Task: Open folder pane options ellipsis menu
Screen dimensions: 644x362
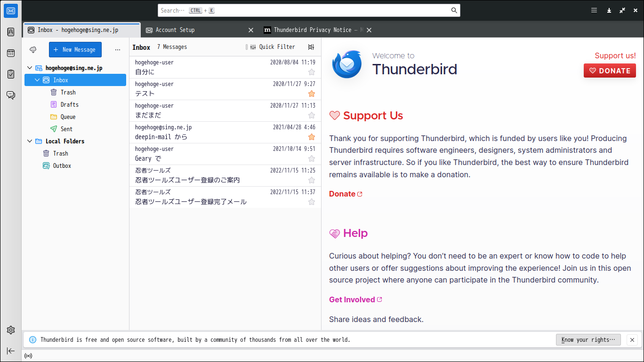Action: pos(118,50)
